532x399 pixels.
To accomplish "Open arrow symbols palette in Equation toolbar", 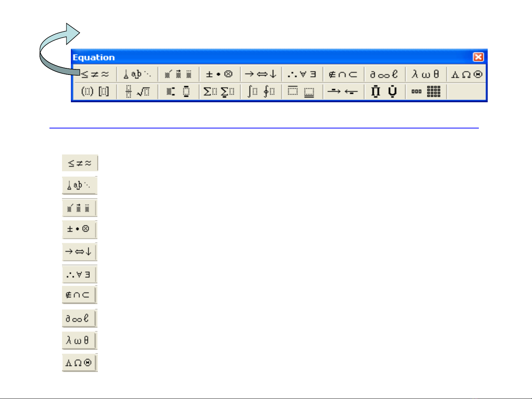I will pyautogui.click(x=261, y=74).
